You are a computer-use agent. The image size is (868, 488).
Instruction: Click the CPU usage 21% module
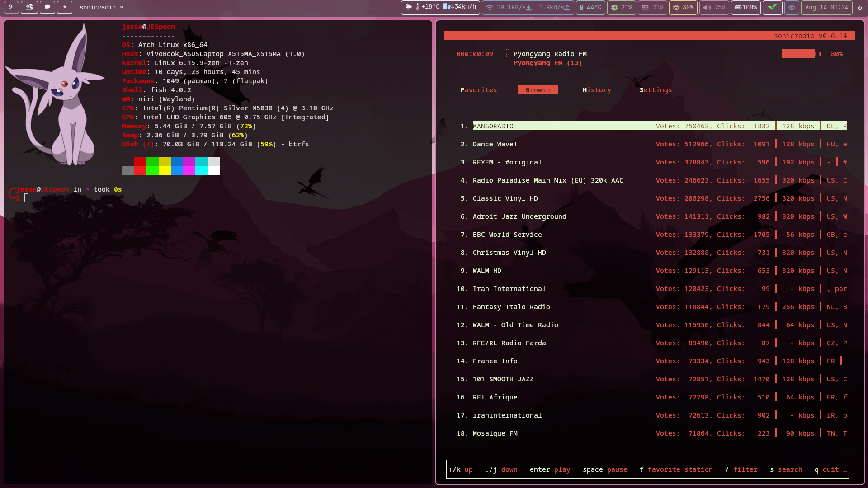pos(622,7)
